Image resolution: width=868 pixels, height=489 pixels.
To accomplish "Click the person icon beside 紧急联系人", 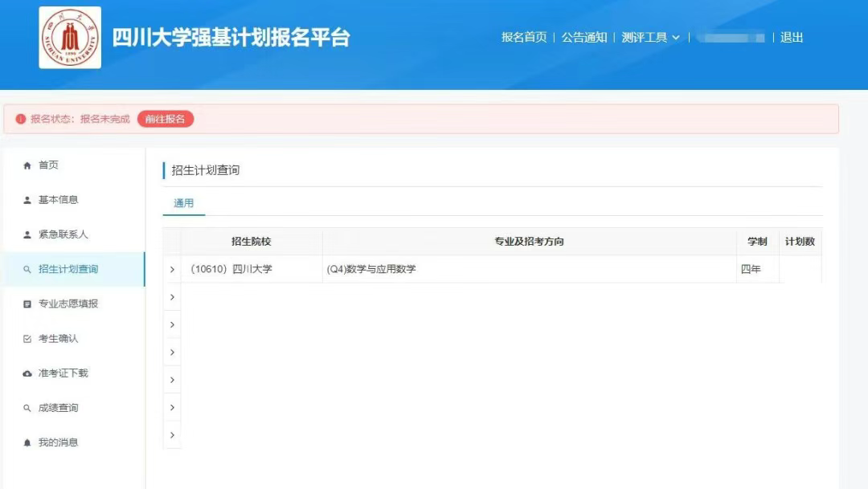I will click(27, 234).
